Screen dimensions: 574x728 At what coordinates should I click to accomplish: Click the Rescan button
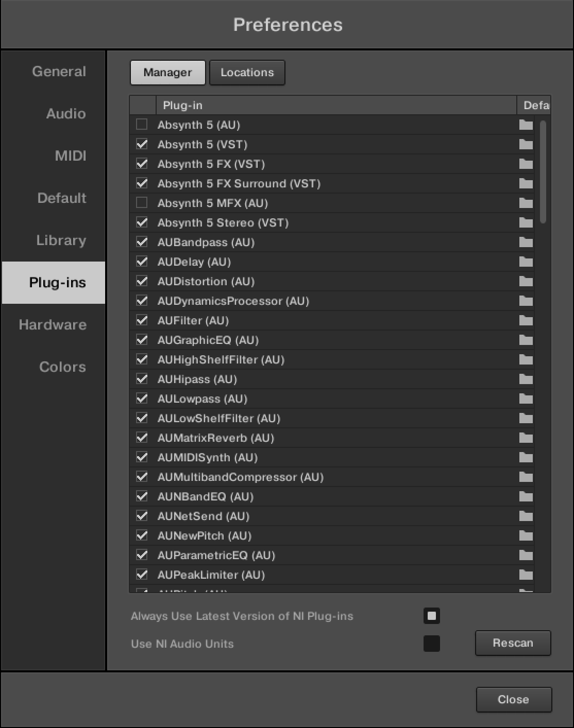pos(513,643)
